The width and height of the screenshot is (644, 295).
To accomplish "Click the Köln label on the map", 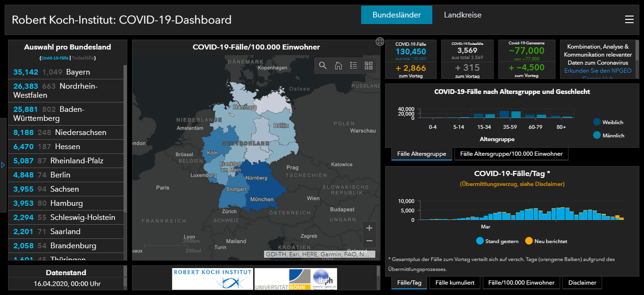I will click(x=213, y=153).
